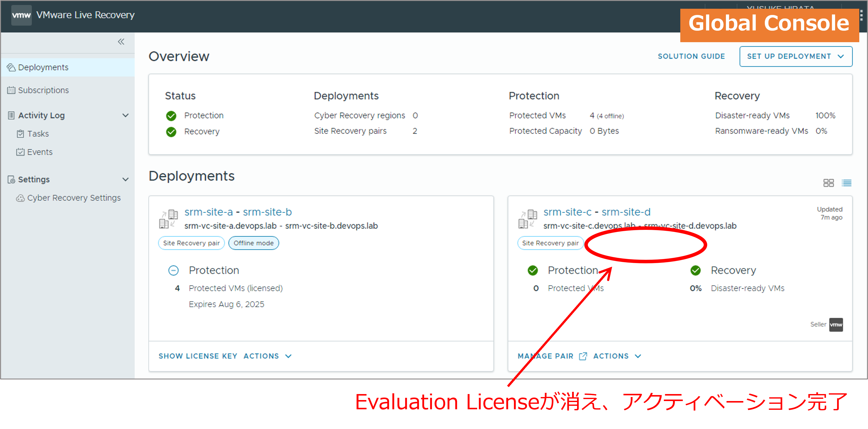Screen dimensions: 868x429
Task: Click the VMware Live Recovery title
Action: (x=86, y=15)
